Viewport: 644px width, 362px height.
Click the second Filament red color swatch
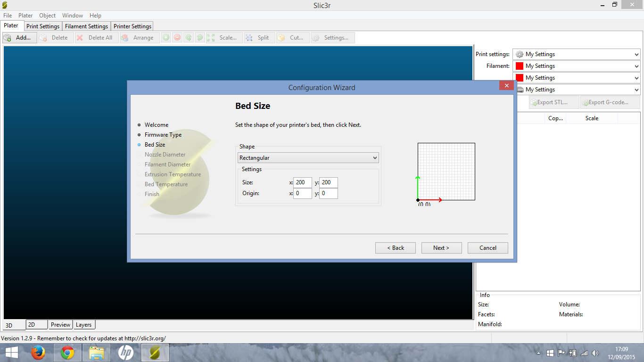coord(520,78)
